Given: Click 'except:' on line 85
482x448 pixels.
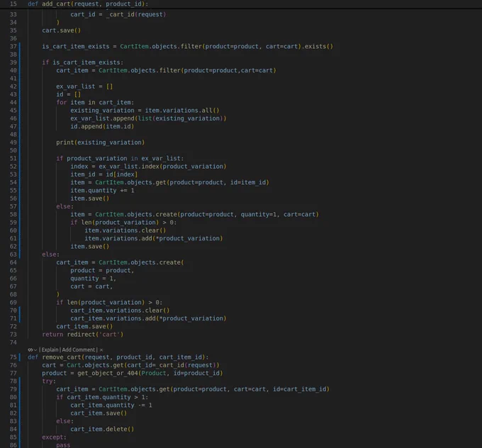Looking at the screenshot, I should tap(54, 437).
